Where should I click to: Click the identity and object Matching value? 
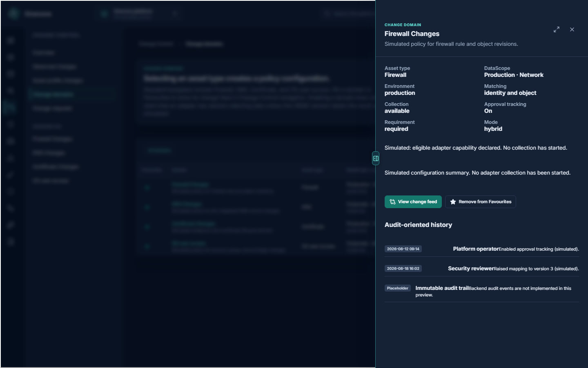[x=510, y=93]
